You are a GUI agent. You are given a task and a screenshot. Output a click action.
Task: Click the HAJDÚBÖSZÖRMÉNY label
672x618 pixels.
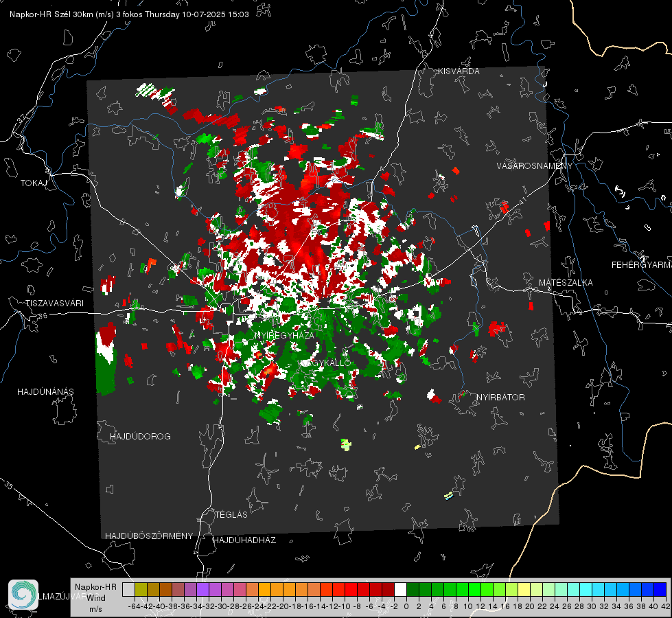pos(149,536)
